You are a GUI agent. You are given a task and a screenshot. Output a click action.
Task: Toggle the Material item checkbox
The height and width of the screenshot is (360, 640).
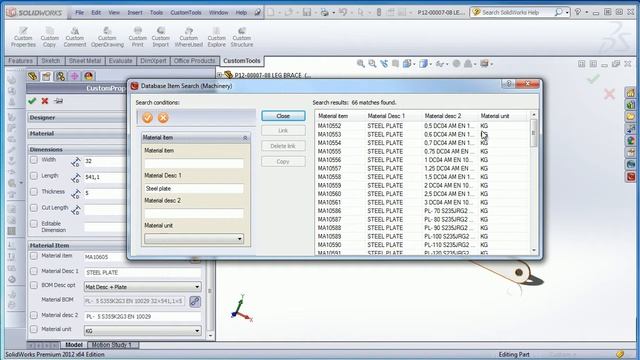[x=34, y=256]
